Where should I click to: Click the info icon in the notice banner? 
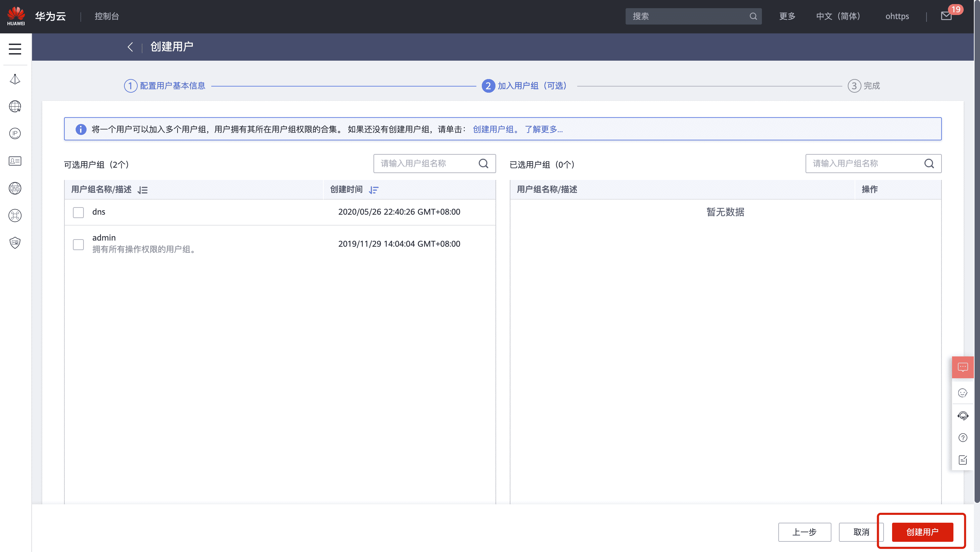tap(81, 129)
